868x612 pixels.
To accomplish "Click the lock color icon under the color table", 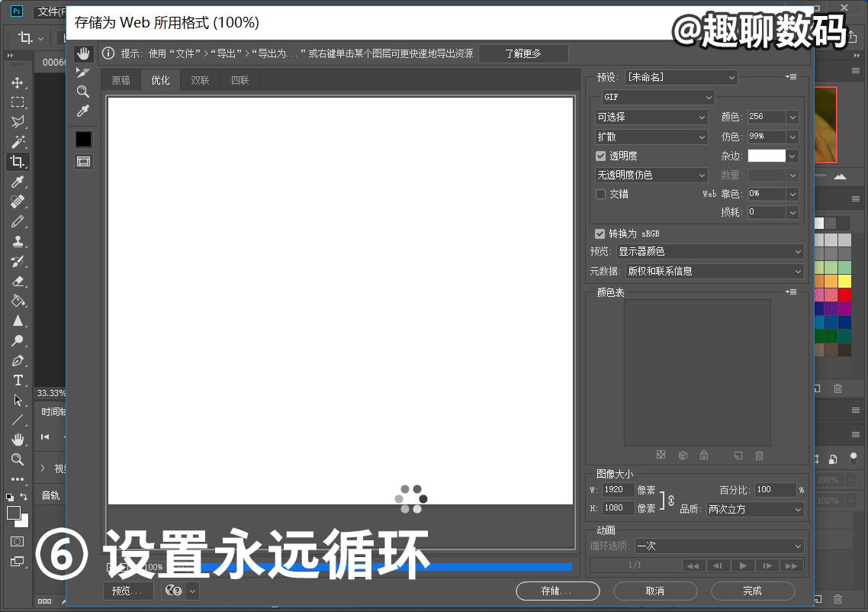I will [703, 455].
